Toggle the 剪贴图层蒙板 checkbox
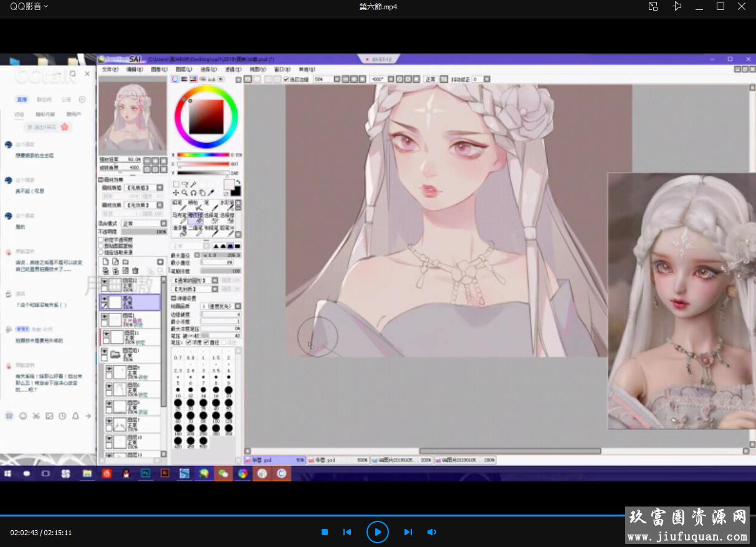The image size is (756, 547). (101, 245)
